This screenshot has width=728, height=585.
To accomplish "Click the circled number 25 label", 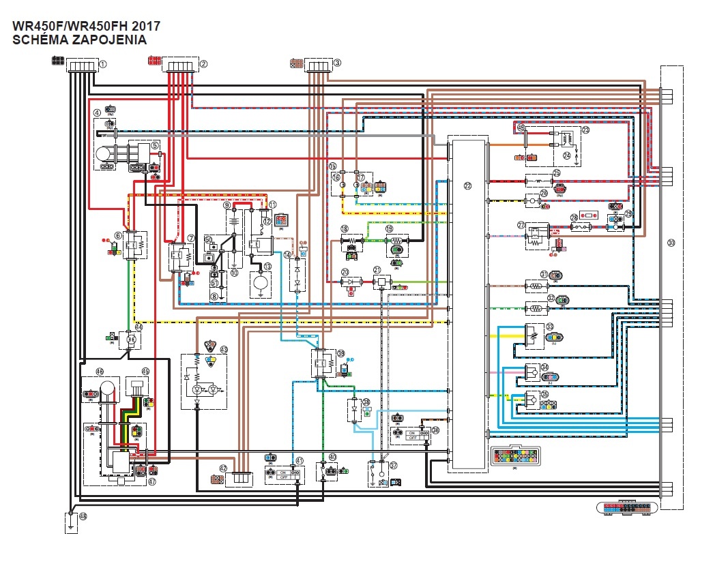I will pyautogui.click(x=556, y=173).
